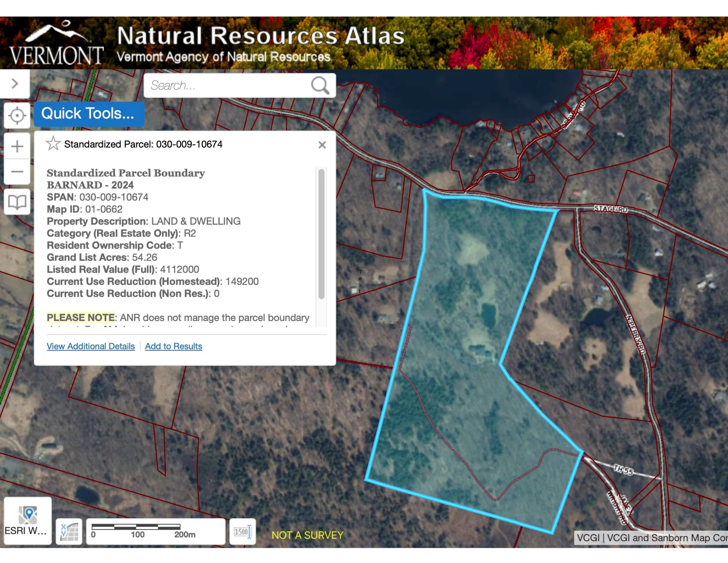Click the coordinates grid icon
Viewport: 728px width, 563px height.
tap(69, 531)
